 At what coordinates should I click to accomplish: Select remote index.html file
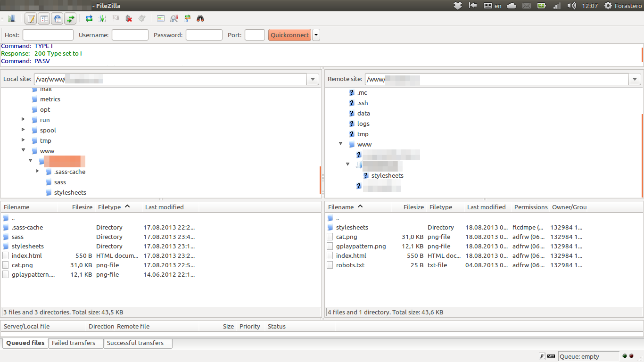point(484,255)
